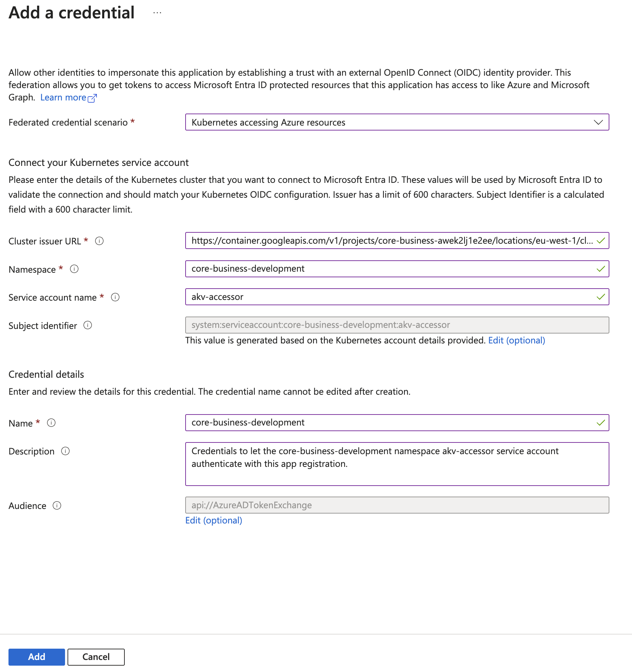
Task: Click the external link icon beside Learn more
Action: [92, 98]
